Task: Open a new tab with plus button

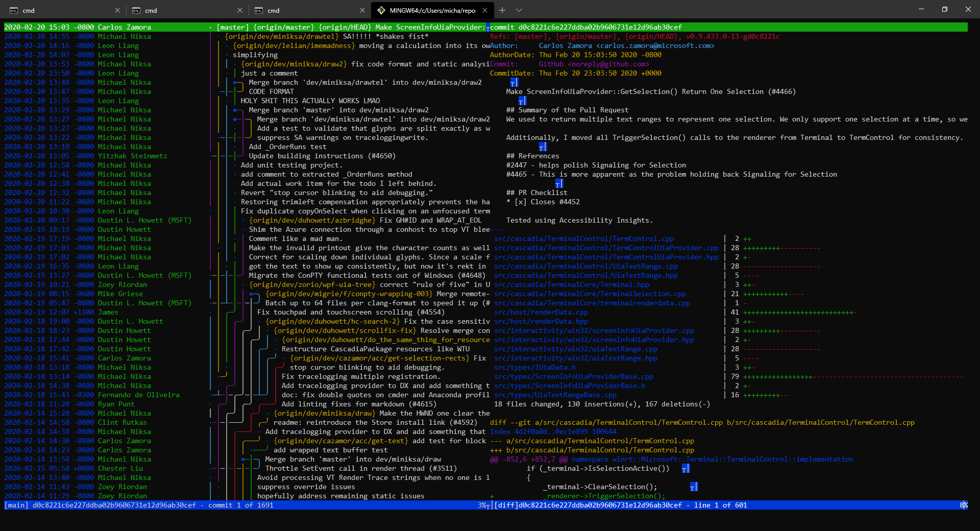Action: point(502,10)
